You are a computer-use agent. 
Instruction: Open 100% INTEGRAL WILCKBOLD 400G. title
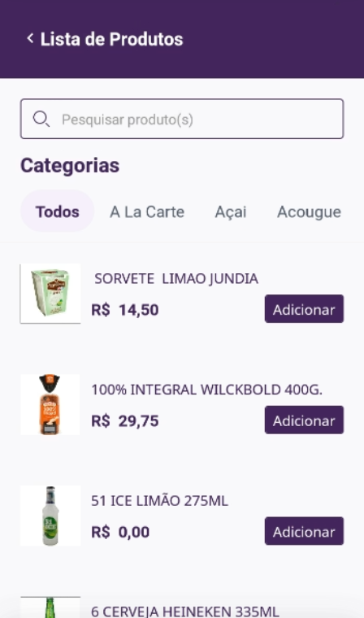pos(207,390)
